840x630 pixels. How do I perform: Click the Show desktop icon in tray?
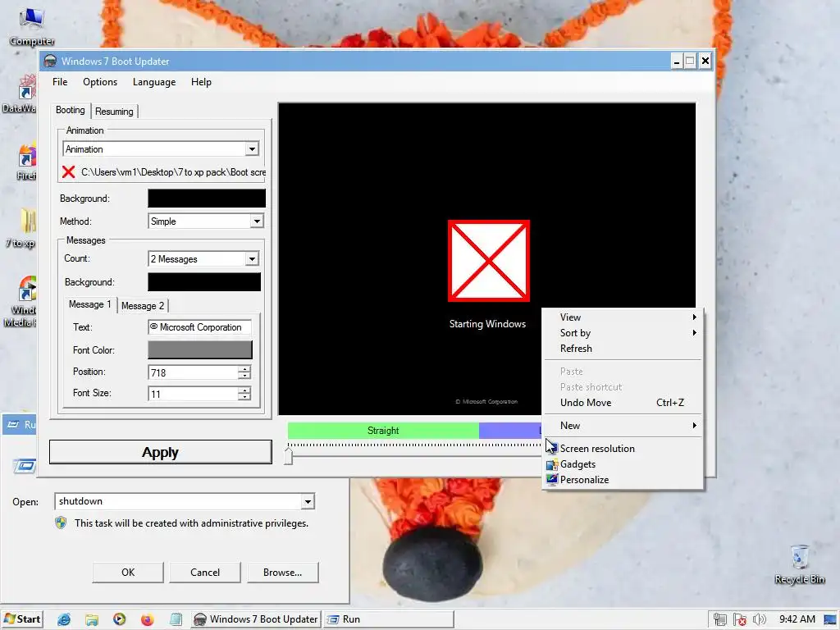click(x=830, y=619)
